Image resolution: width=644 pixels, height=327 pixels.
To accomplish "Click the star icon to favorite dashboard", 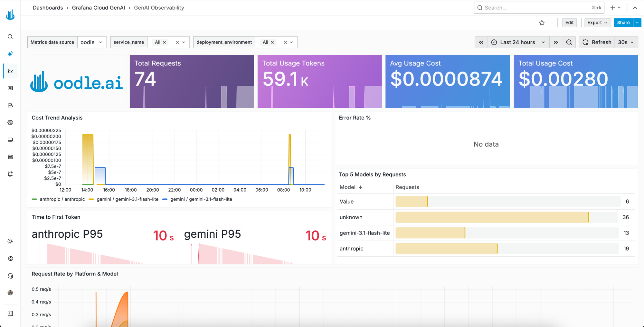I will click(542, 23).
